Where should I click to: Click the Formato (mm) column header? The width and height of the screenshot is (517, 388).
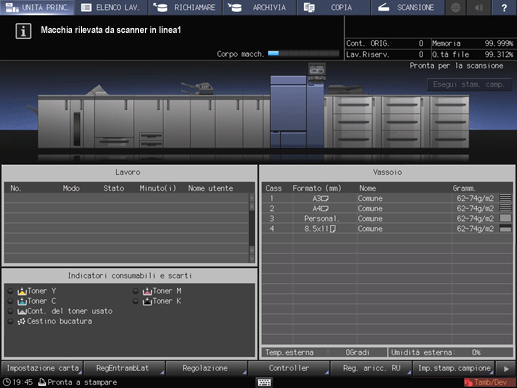[317, 188]
